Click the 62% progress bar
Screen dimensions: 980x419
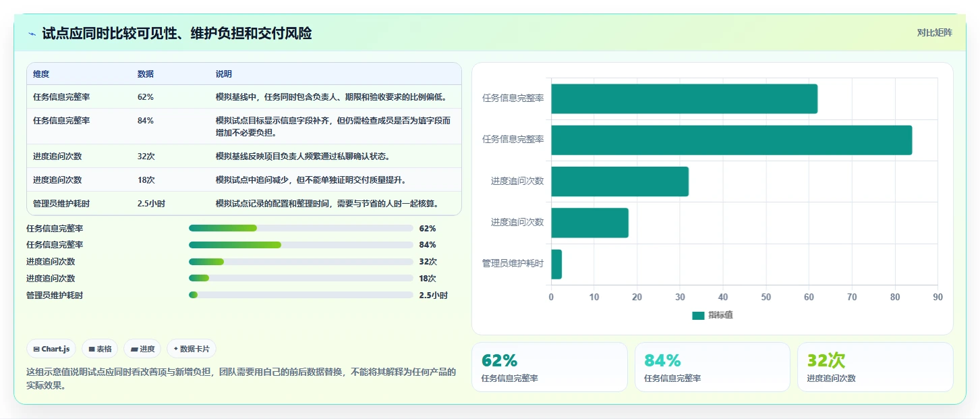pyautogui.click(x=301, y=228)
